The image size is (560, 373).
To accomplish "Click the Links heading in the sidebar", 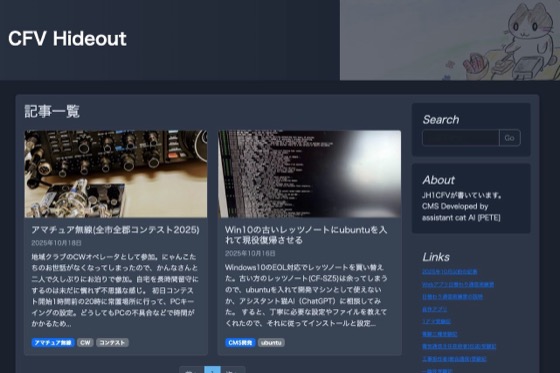I will tap(436, 257).
